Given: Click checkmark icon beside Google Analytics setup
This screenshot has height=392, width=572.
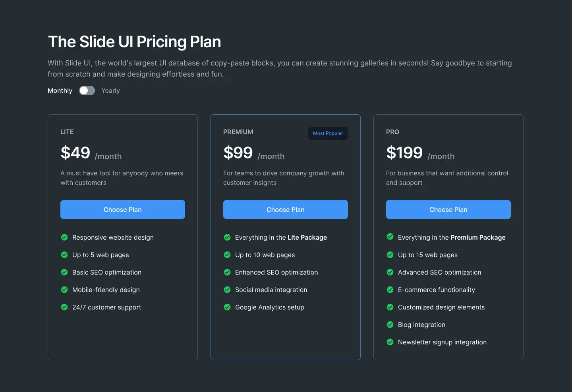Looking at the screenshot, I should point(227,307).
